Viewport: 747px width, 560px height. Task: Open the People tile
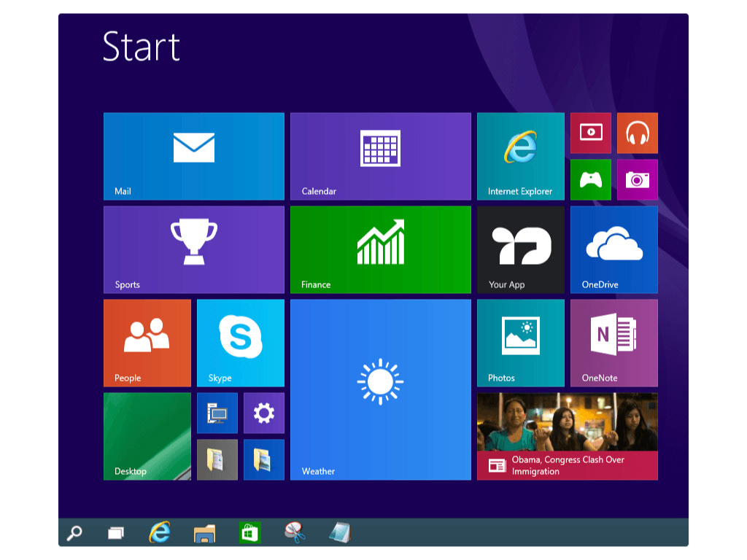pos(147,343)
